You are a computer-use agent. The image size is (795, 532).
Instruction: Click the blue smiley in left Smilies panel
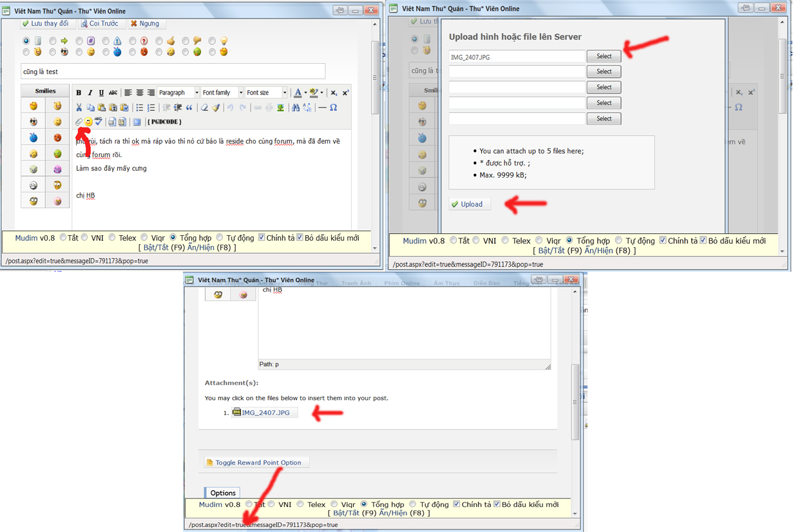[34, 137]
